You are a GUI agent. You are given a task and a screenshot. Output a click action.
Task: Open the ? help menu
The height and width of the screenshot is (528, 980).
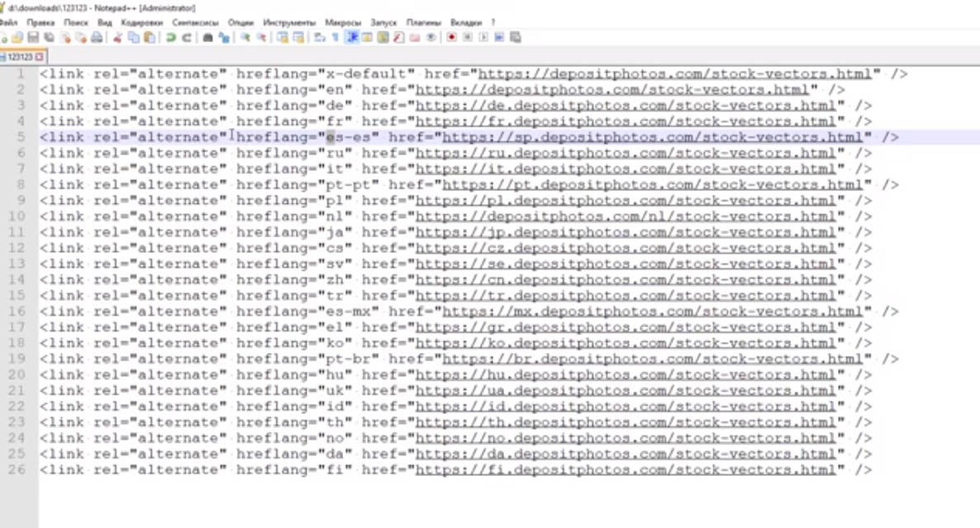coord(493,22)
